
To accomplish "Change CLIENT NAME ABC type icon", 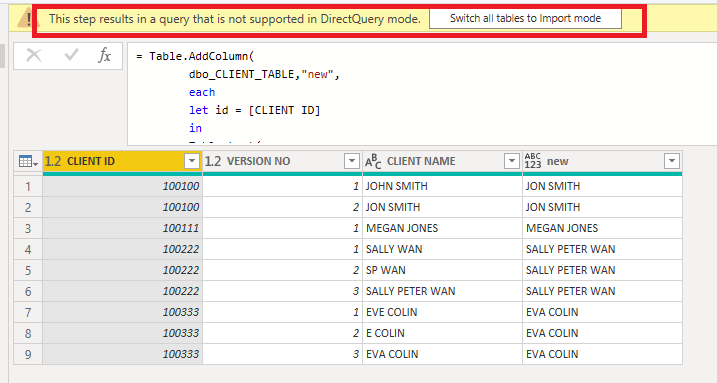I will [373, 161].
